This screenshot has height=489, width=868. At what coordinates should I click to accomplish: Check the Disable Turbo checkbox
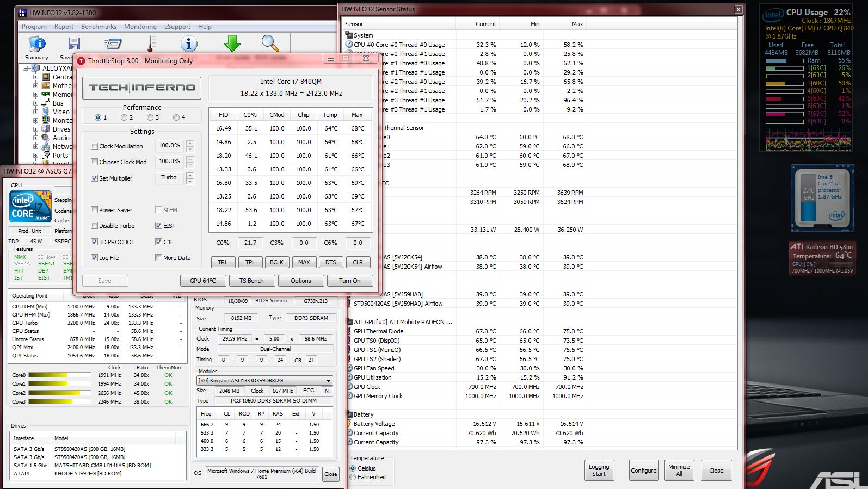pyautogui.click(x=95, y=226)
